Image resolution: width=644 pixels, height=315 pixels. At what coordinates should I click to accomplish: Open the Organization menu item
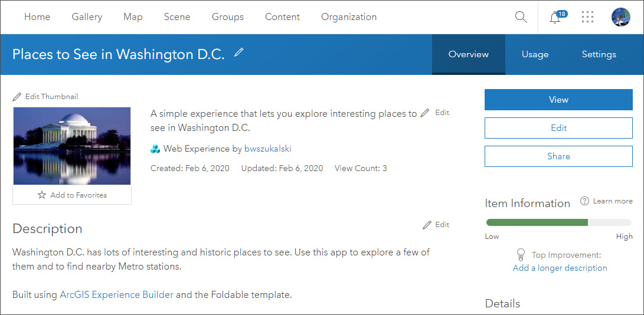tap(349, 17)
